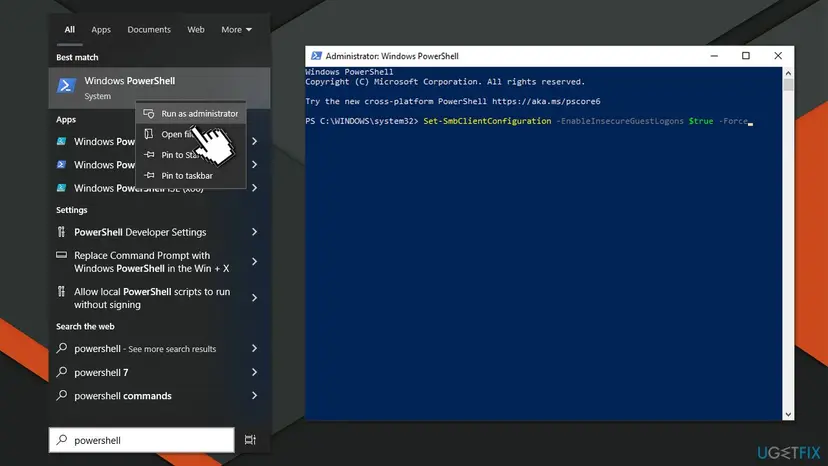
Task: Click the search icon beside powershell web result
Action: 62,348
